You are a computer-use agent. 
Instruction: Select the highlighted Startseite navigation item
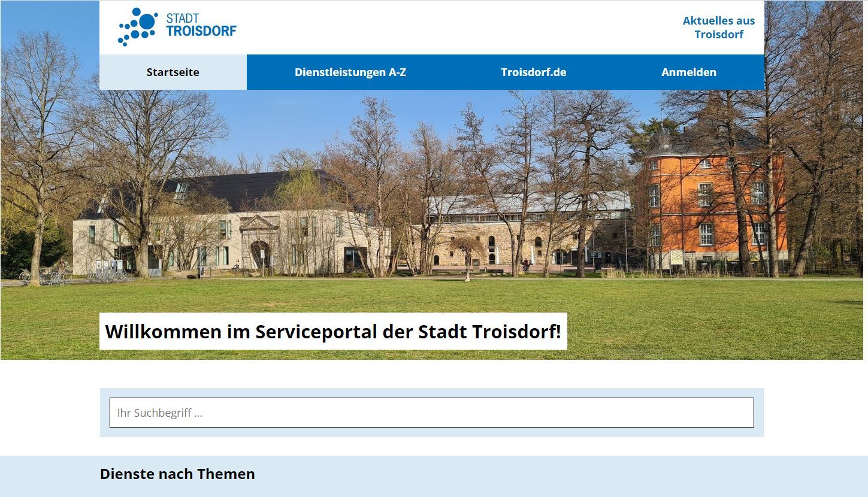(173, 72)
